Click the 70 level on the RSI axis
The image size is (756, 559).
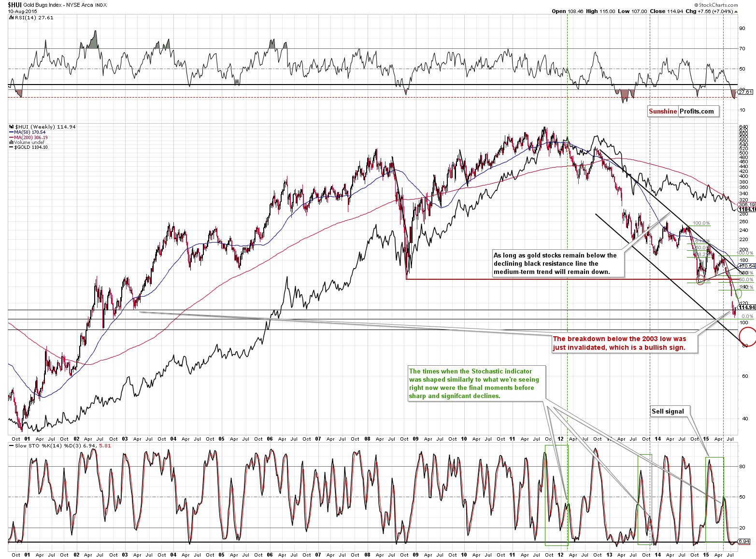pyautogui.click(x=742, y=48)
